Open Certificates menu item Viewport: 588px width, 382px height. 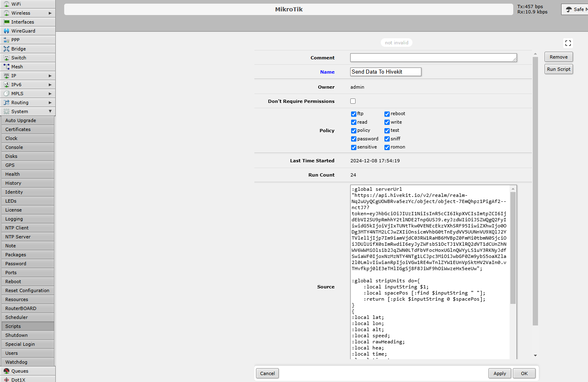pyautogui.click(x=28, y=129)
